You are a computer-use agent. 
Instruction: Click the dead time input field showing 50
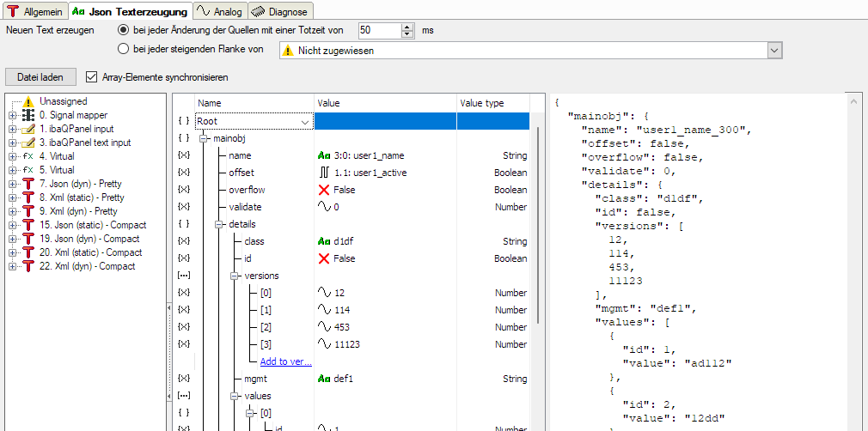[x=378, y=30]
